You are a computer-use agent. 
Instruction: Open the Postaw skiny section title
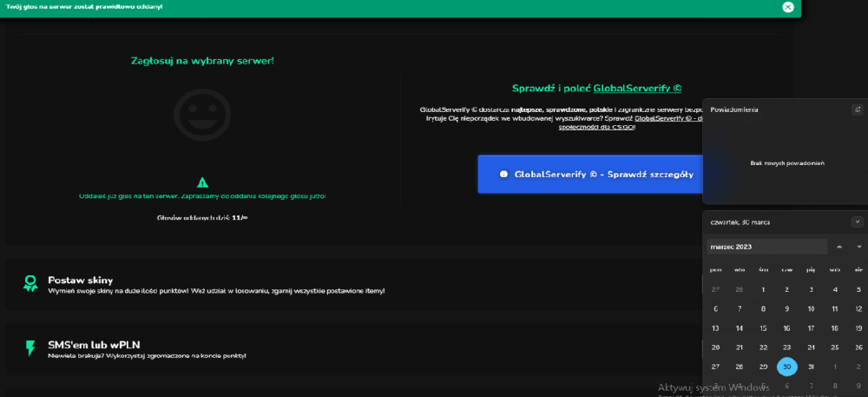pos(80,281)
